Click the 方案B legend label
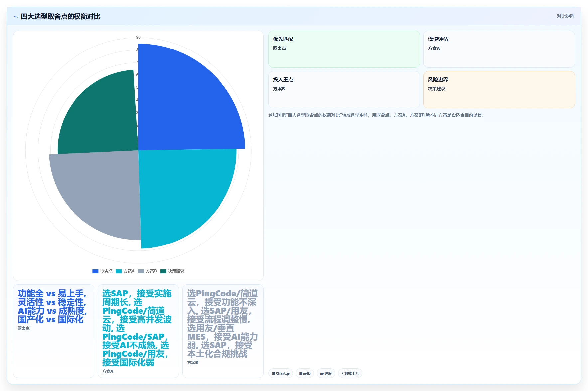 pos(151,271)
